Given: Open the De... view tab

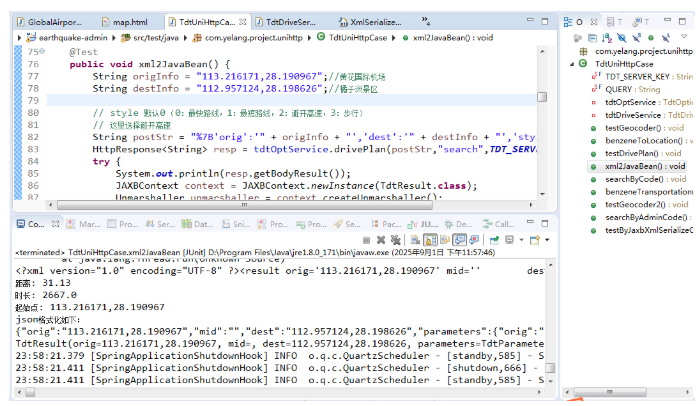Looking at the screenshot, I should [x=459, y=224].
